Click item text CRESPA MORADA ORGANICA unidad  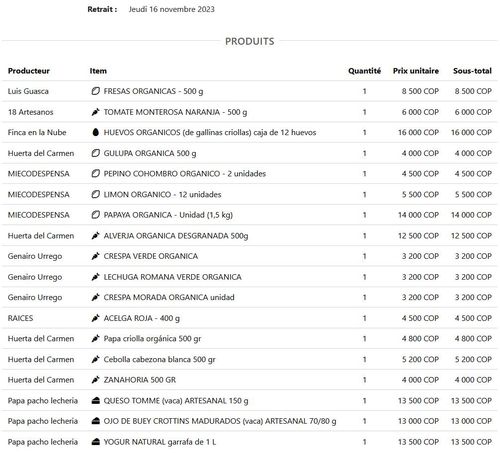click(x=169, y=297)
